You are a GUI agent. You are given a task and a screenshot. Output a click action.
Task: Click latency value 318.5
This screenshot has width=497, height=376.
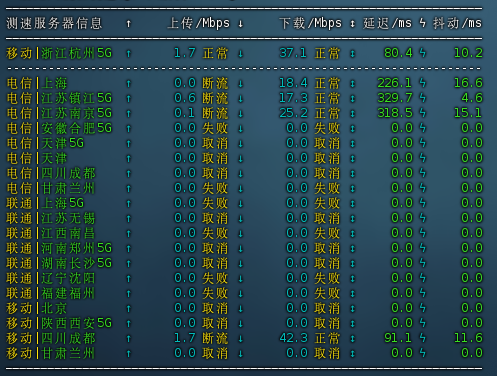coord(395,113)
